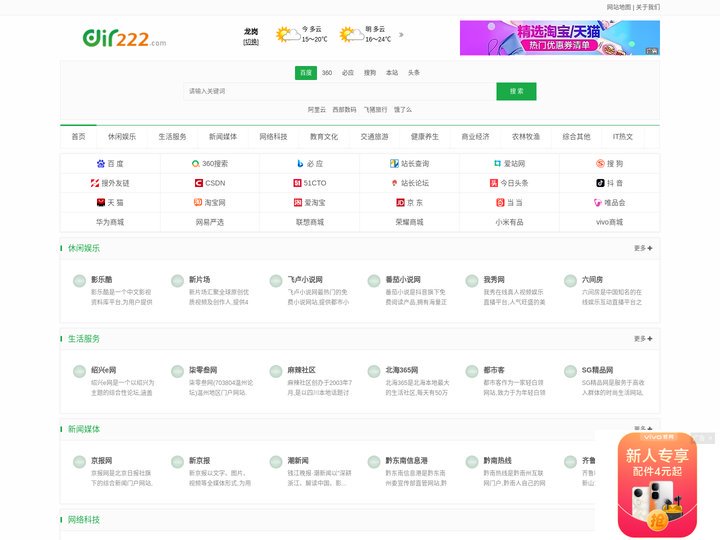The width and height of the screenshot is (720, 540).
Task: Open the 小米有品 link
Action: [x=509, y=222]
